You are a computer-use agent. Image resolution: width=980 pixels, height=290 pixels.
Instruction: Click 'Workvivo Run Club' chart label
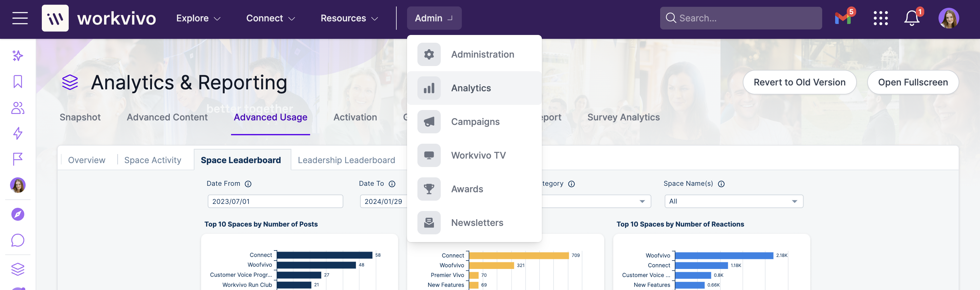click(247, 285)
